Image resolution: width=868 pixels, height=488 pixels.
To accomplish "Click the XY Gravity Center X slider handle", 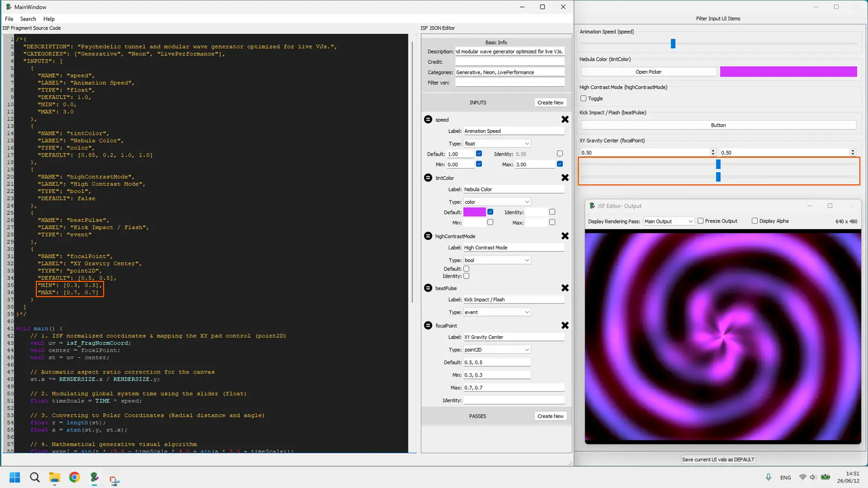I will pos(718,164).
